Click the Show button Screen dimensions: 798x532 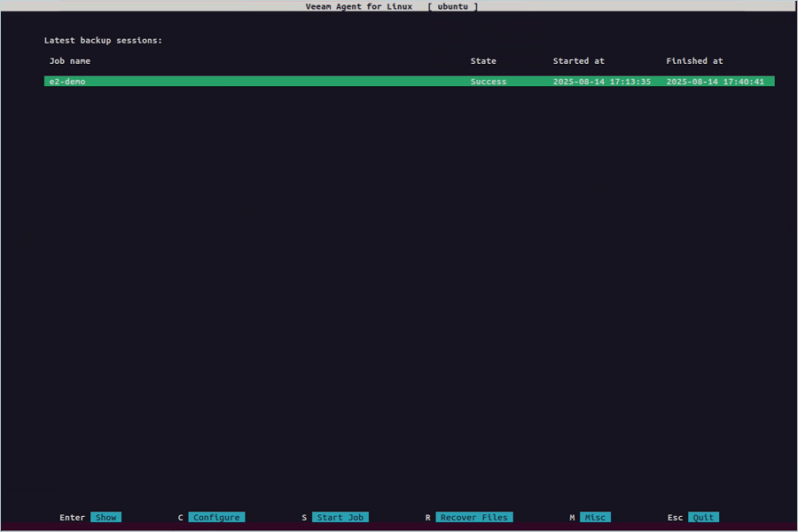(x=106, y=517)
